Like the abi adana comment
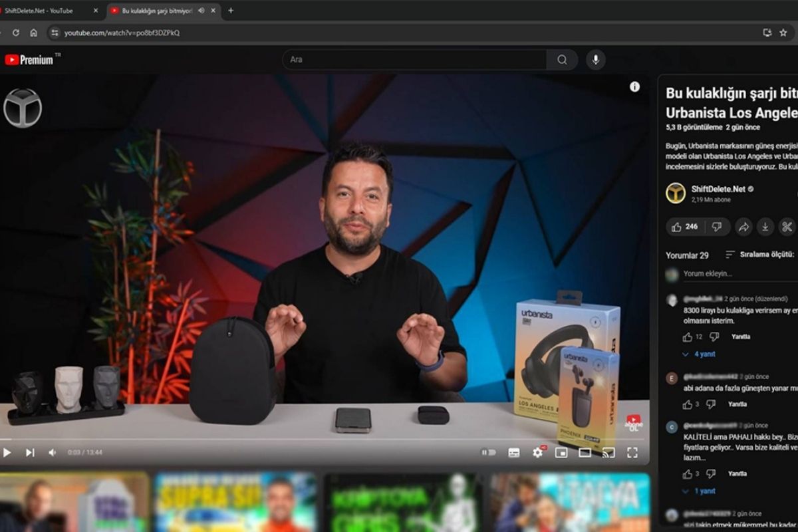The width and height of the screenshot is (798, 532). click(688, 404)
